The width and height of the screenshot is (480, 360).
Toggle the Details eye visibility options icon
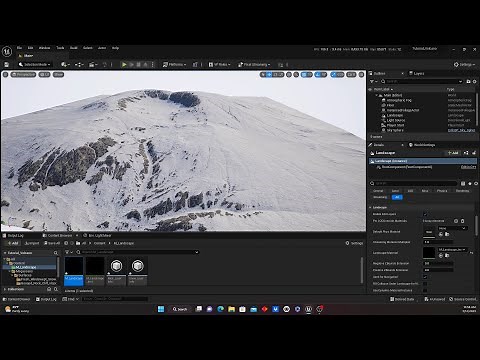tap(476, 184)
